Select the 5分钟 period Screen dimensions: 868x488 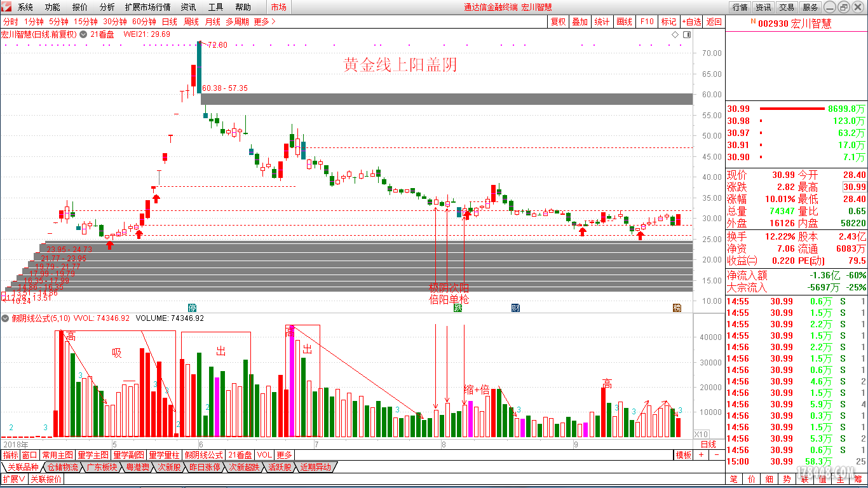[x=58, y=22]
